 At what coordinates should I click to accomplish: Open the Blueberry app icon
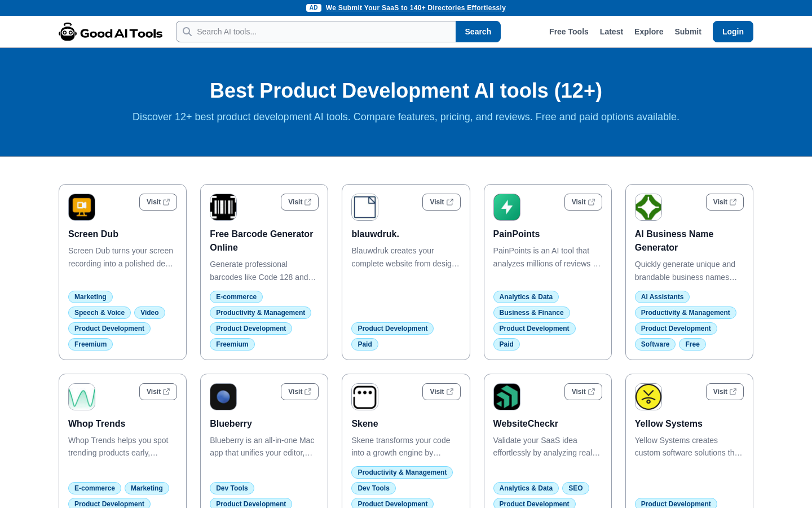(223, 397)
